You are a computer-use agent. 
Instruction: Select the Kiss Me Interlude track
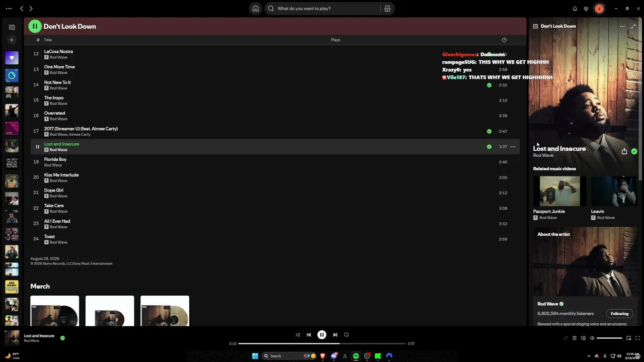point(61,175)
